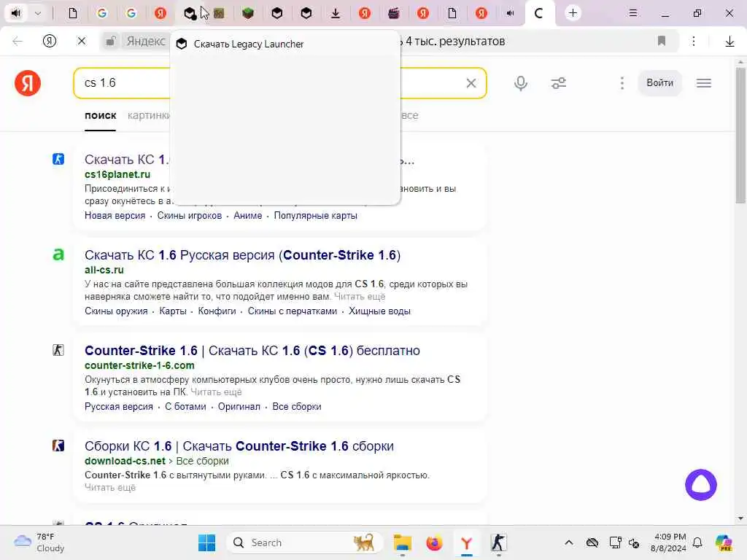Open the Counter-Strike 1.6 бесплатно result title
This screenshot has width=747, height=560.
(x=252, y=351)
